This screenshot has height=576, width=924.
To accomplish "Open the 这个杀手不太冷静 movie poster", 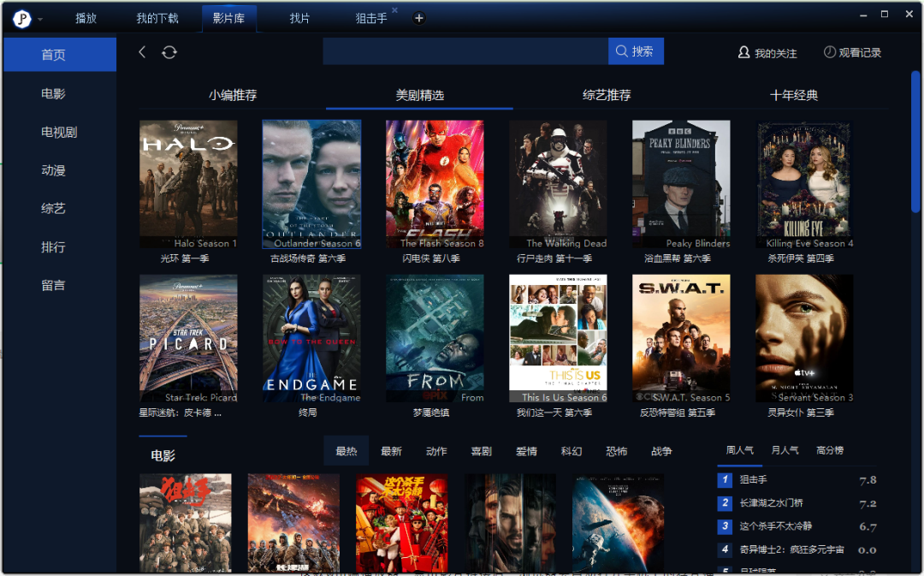I will coord(402,522).
